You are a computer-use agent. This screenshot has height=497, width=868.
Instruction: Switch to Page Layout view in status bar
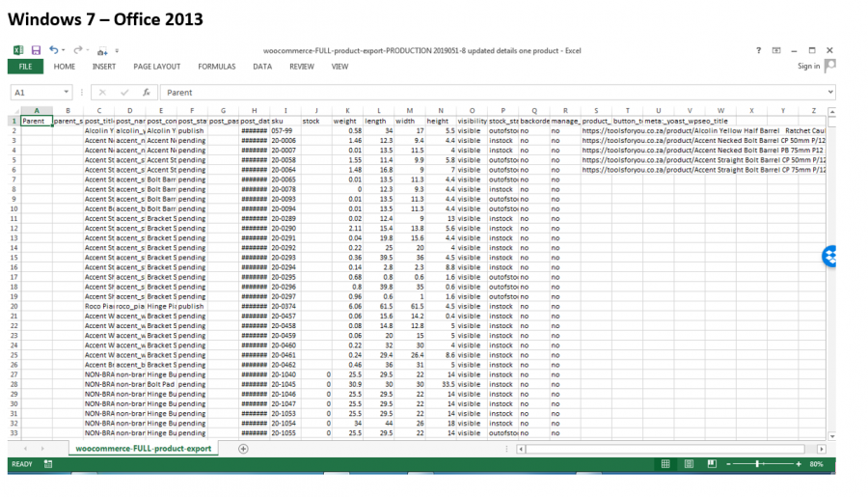(689, 464)
